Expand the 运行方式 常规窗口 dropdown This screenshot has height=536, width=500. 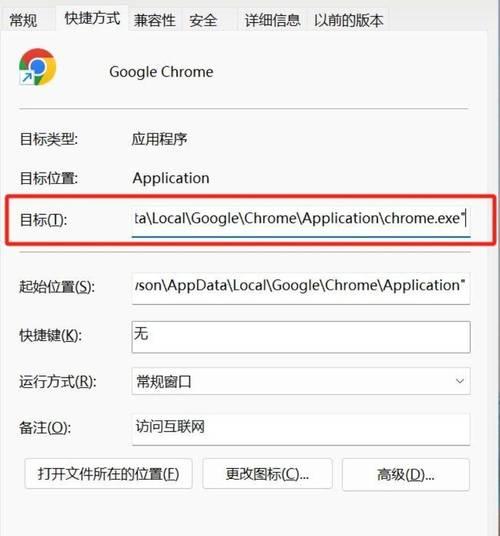pos(301,381)
